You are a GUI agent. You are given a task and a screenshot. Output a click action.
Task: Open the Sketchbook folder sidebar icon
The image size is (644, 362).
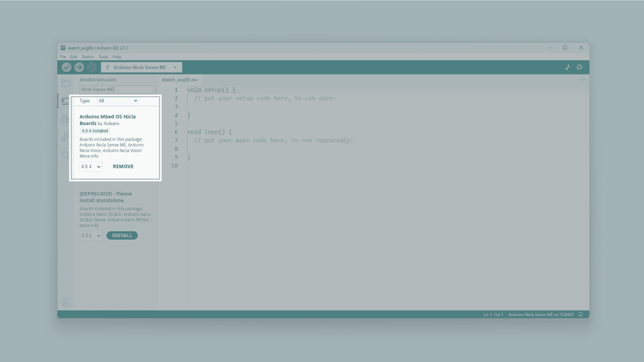[66, 83]
